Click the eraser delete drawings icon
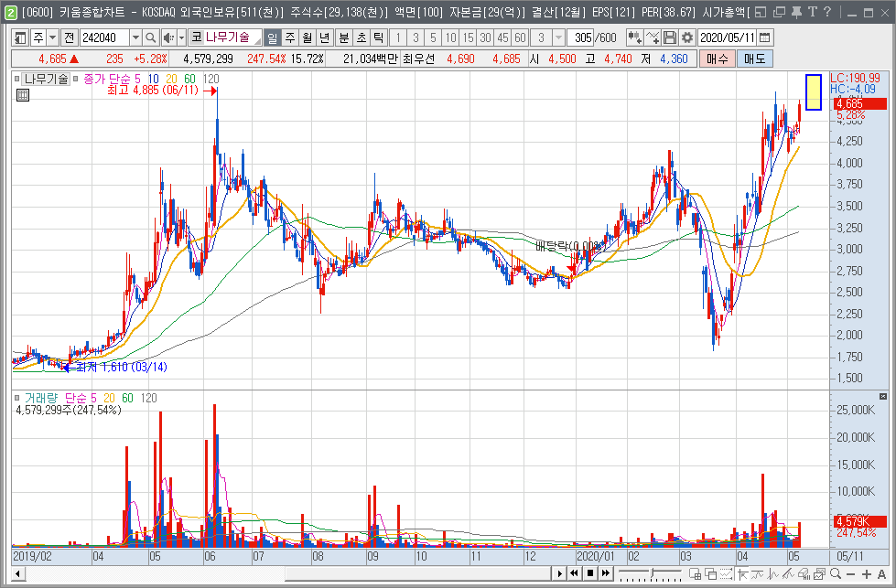The height and width of the screenshot is (588, 896). [x=804, y=573]
